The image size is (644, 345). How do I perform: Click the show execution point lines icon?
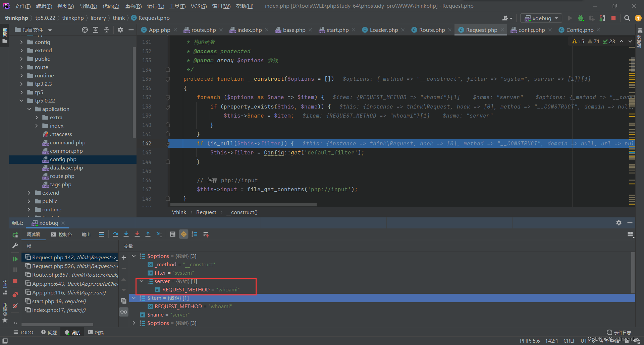pyautogui.click(x=102, y=234)
